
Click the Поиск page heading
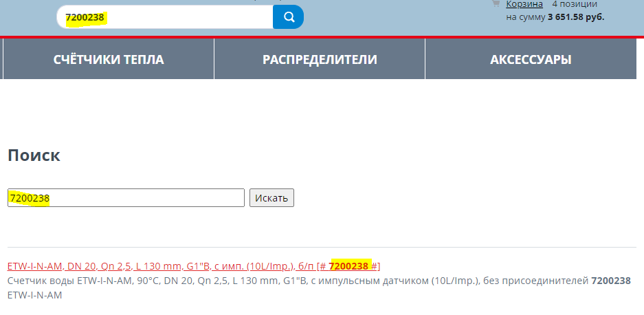[x=34, y=155]
